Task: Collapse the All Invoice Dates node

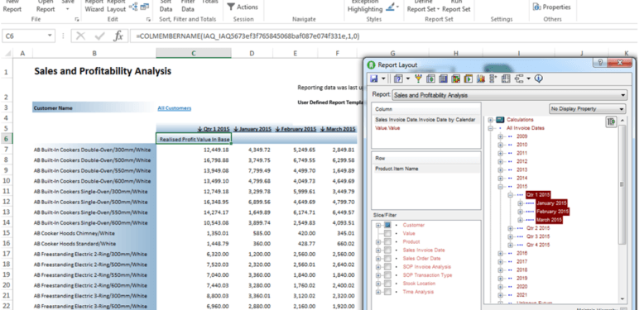Action: (x=490, y=128)
